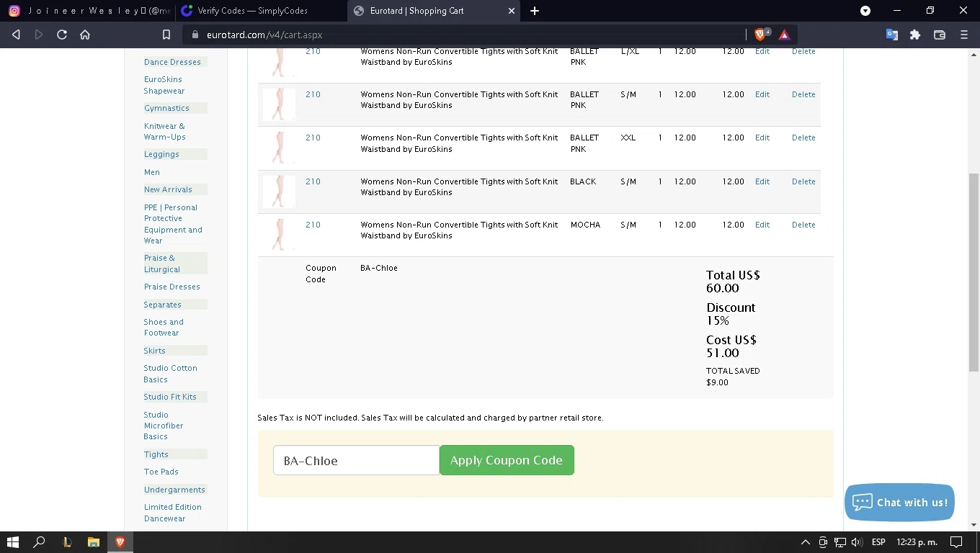This screenshot has width=980, height=553.
Task: Open the volume control in tray
Action: tap(857, 542)
